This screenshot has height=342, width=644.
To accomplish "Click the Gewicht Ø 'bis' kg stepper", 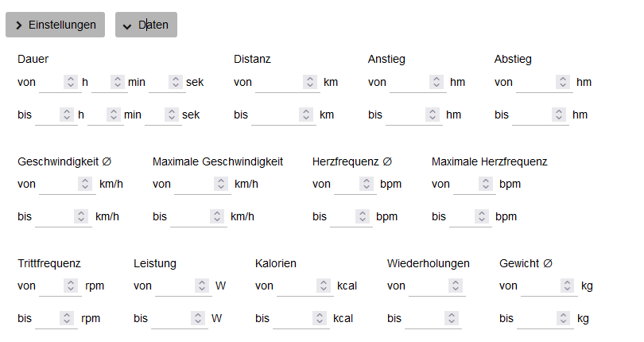I will coord(564,318).
